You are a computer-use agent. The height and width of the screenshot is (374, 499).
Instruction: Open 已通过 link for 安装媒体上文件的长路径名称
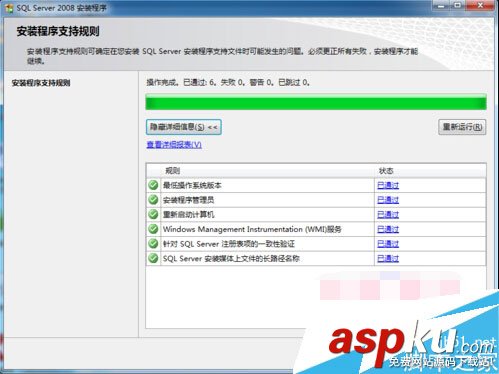pyautogui.click(x=388, y=259)
